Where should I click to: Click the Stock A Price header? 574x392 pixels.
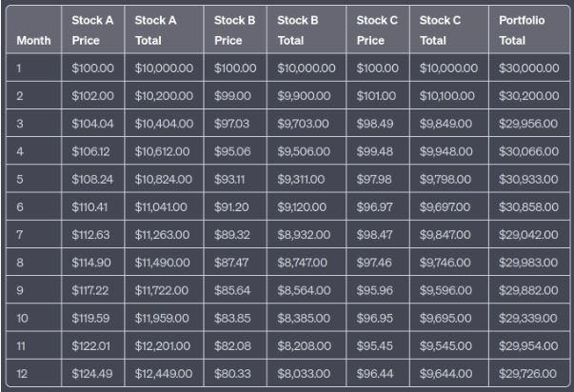point(91,30)
